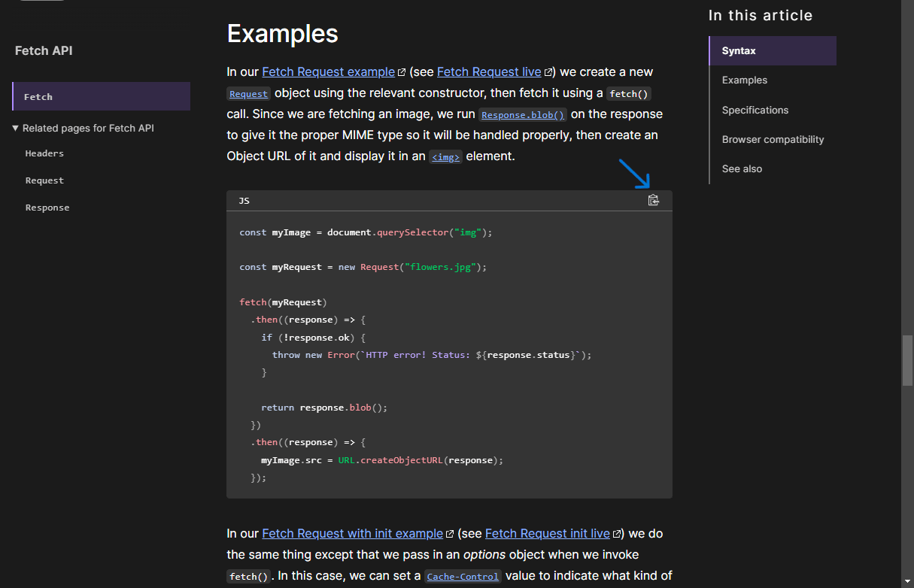
Task: Click the Fetch API sidebar heading
Action: [44, 51]
